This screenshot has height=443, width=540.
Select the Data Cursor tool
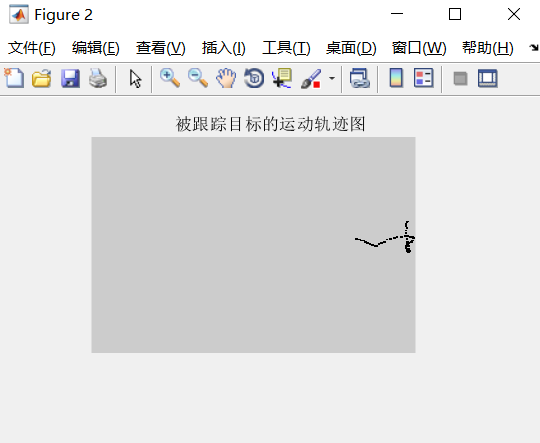coord(282,78)
